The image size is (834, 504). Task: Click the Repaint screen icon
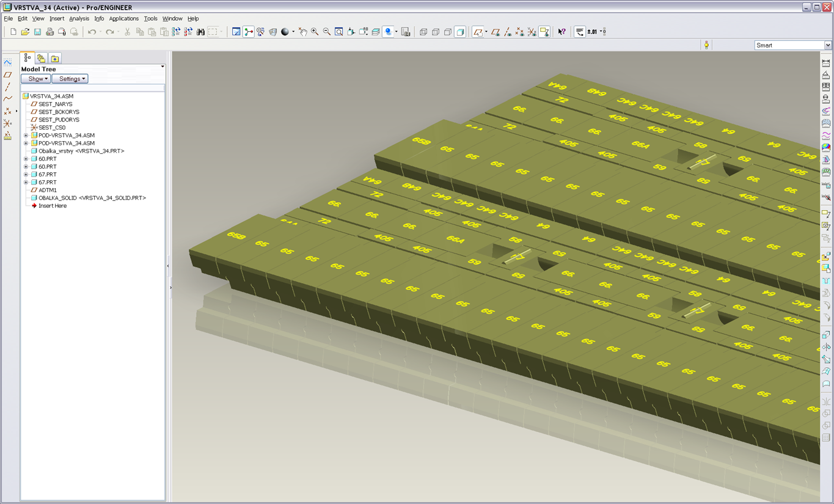pos(236,32)
